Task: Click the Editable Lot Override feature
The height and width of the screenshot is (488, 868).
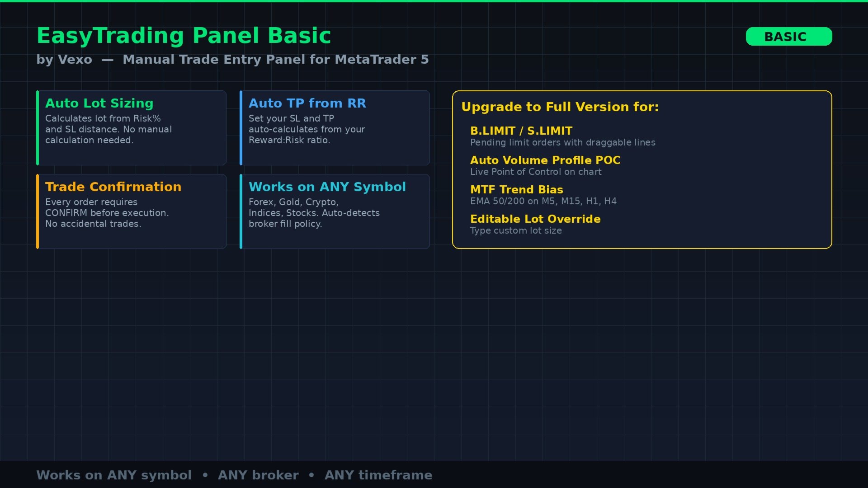Action: (535, 219)
